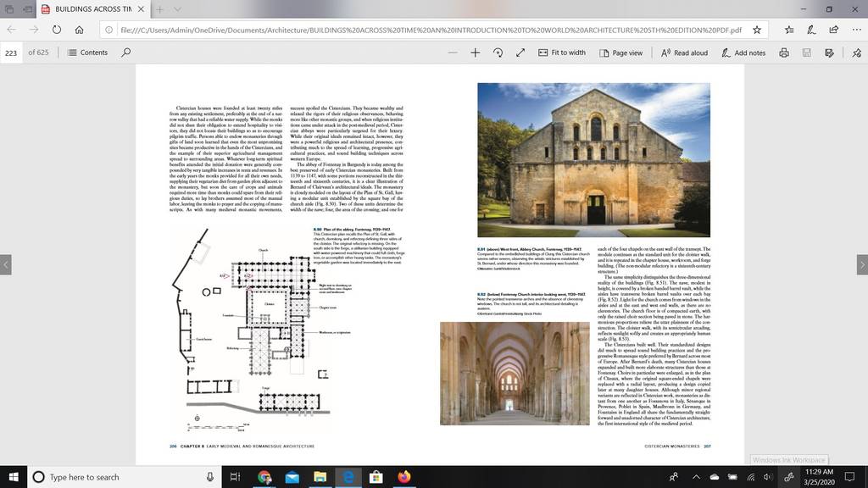Zoom in on the PDF

[475, 53]
